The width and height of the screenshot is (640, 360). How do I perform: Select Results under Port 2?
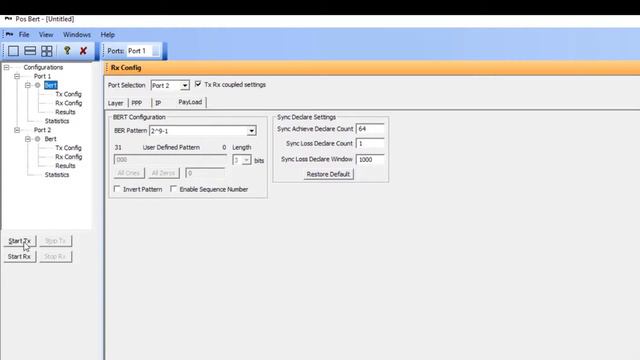[x=65, y=166]
